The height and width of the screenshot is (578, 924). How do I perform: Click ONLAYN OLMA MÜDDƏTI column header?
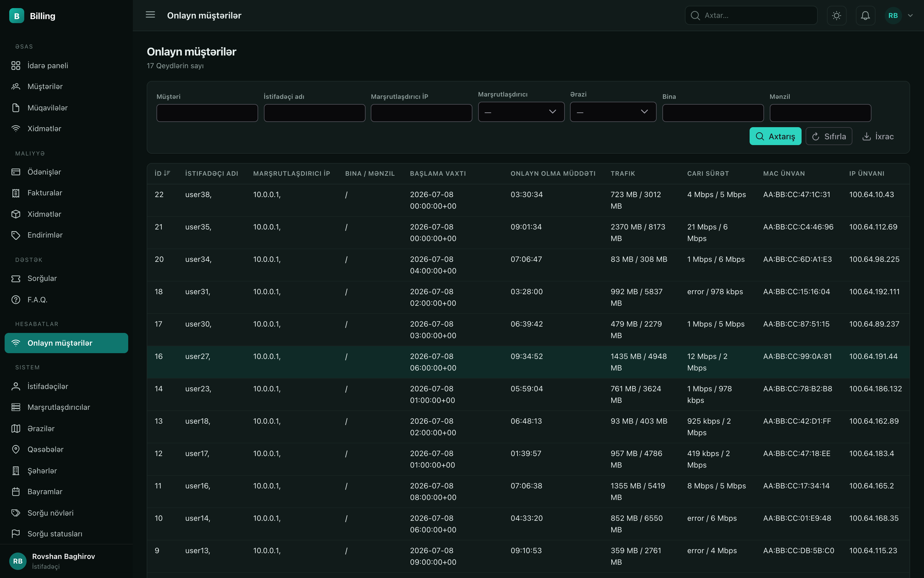553,174
